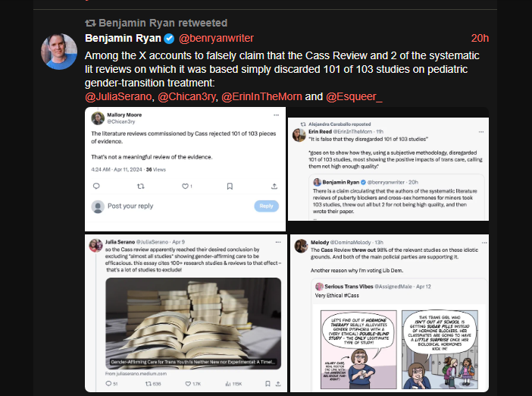Screen dimensions: 532x396
Task: Open three-dot menu on Erin Reed post
Action: 481,132
